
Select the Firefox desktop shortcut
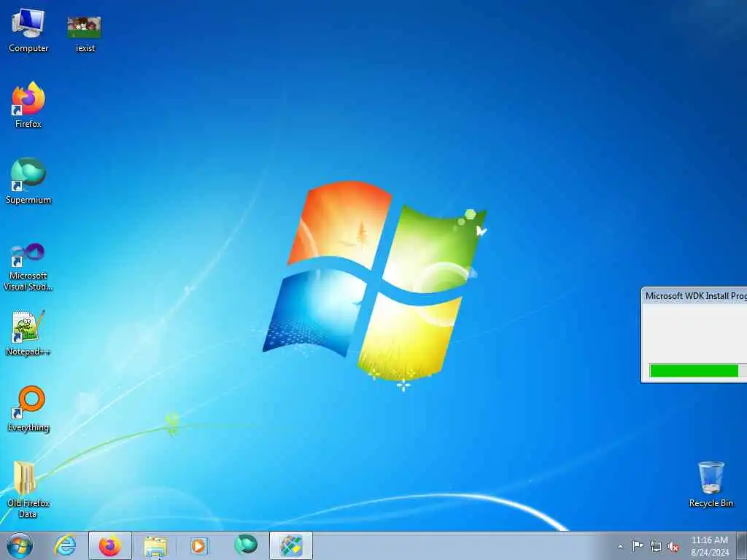click(28, 105)
